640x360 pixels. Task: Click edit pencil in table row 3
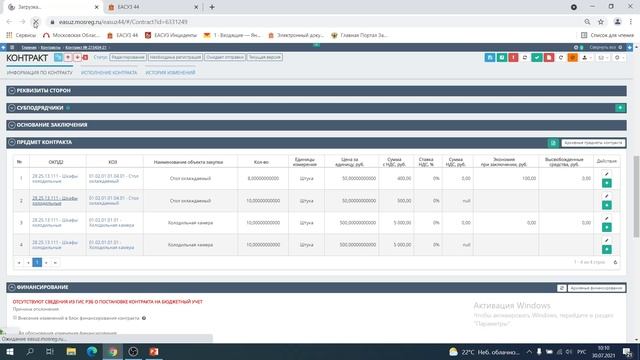pos(607,218)
